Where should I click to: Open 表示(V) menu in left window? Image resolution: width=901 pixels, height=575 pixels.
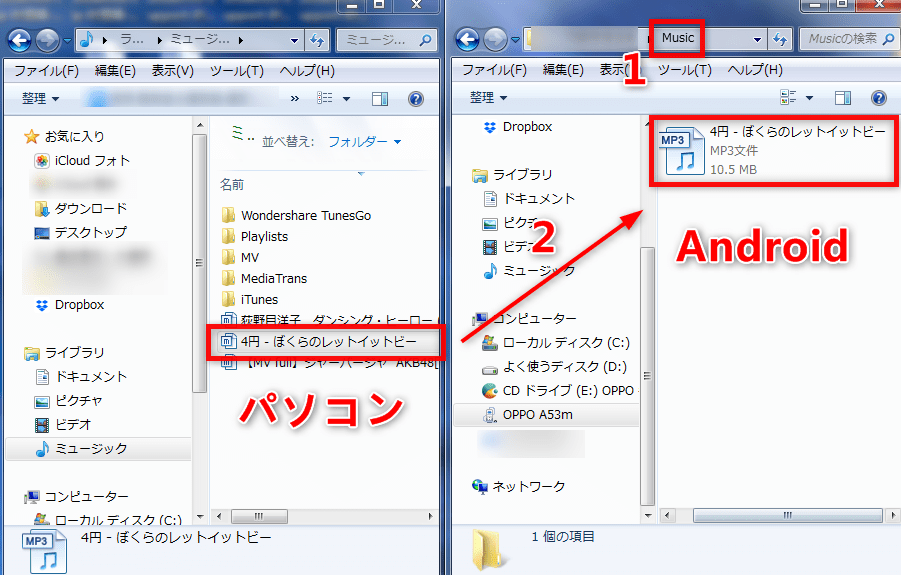[172, 71]
